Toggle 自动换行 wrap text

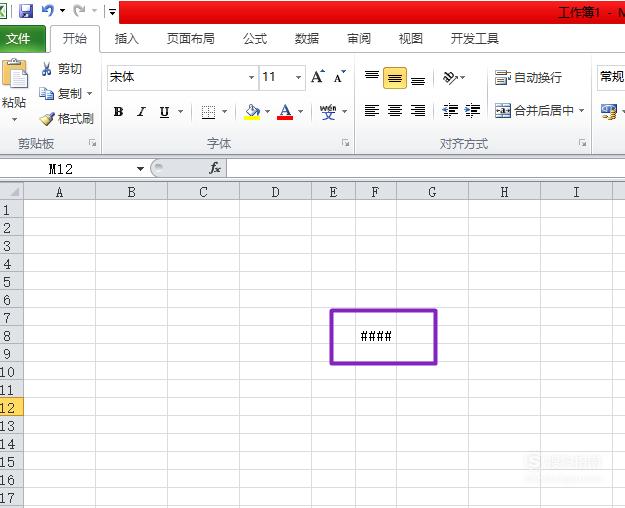click(x=529, y=77)
